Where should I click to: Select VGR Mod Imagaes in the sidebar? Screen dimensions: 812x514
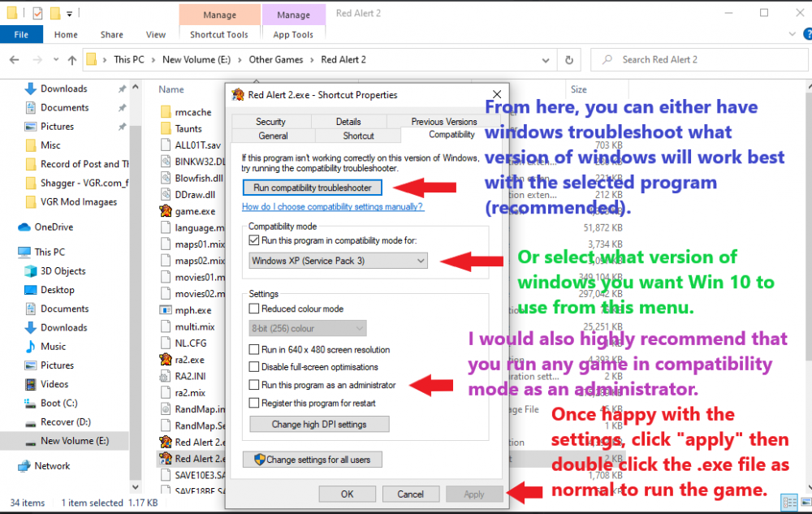pos(79,202)
